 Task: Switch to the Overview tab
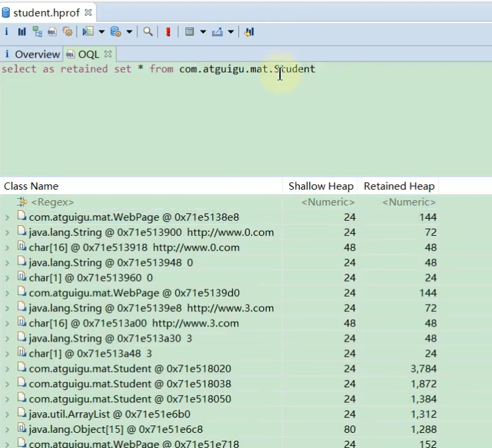(32, 54)
